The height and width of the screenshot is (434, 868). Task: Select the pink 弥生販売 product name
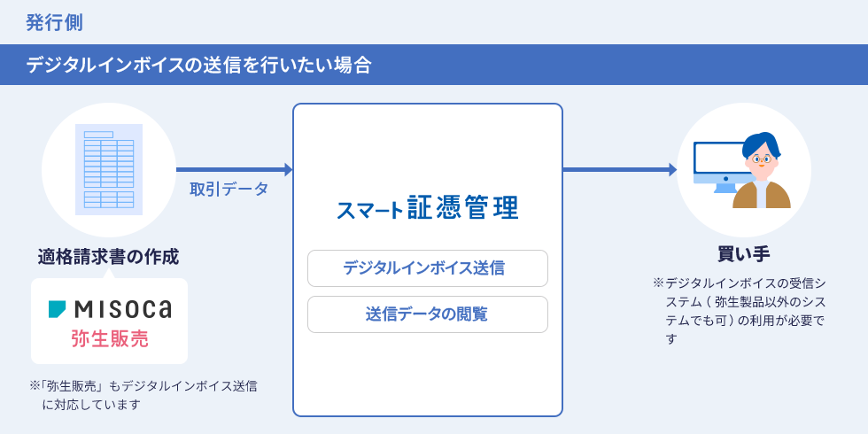click(109, 339)
